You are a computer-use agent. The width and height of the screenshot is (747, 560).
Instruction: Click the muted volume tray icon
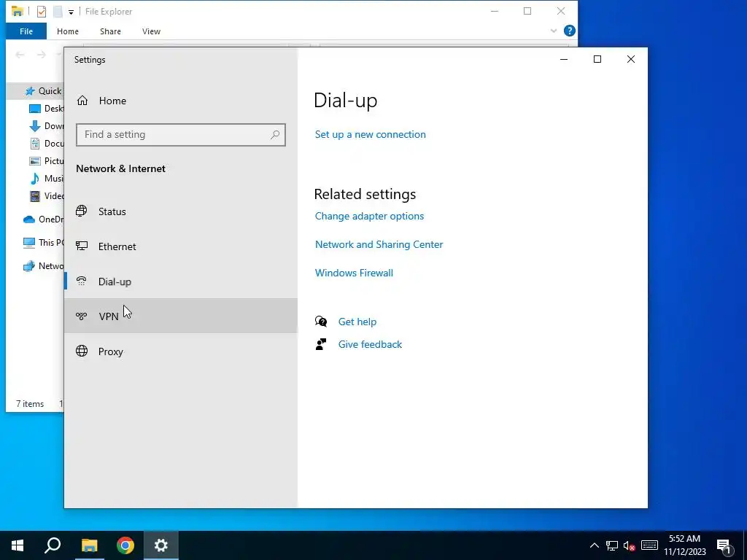[x=630, y=545]
